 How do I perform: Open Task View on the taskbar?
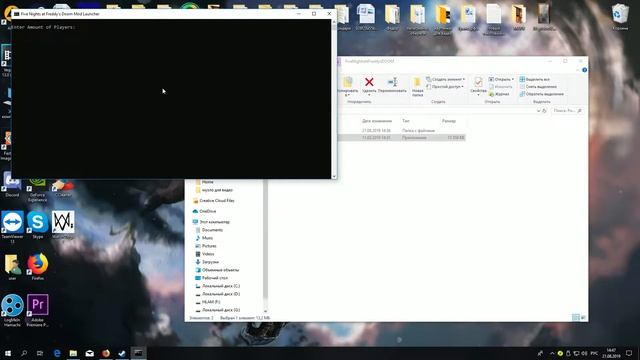(x=40, y=353)
